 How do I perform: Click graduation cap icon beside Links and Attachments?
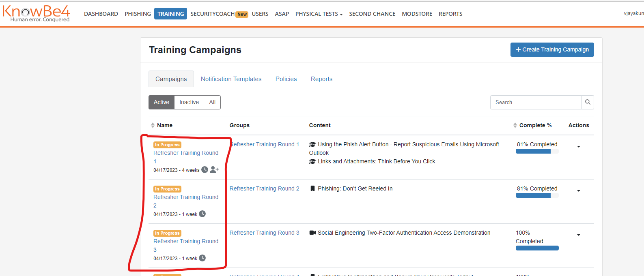coord(312,161)
